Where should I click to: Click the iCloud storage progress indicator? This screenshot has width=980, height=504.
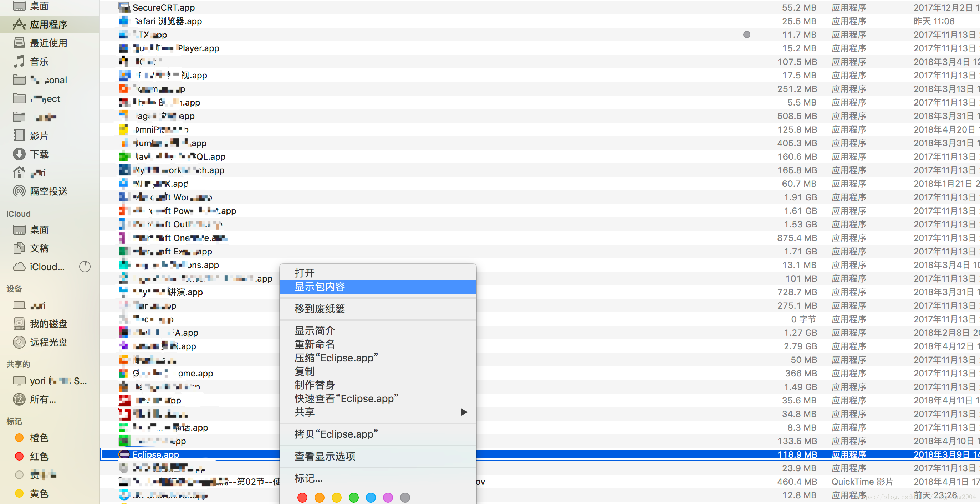click(85, 267)
